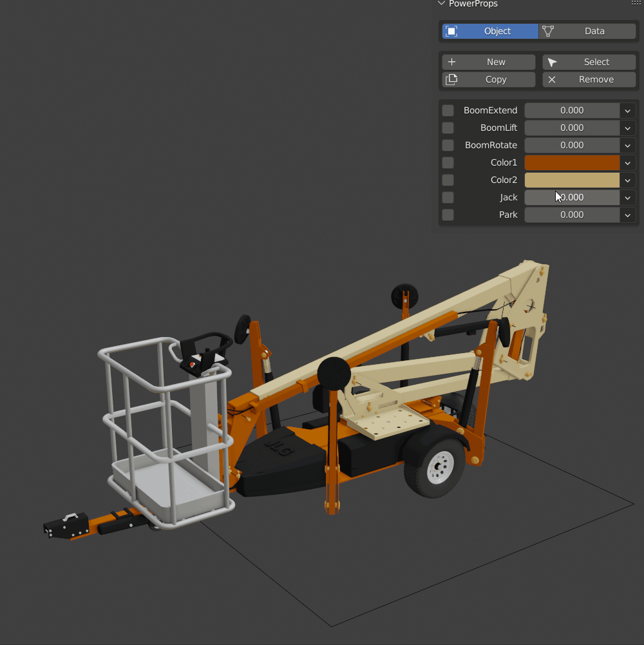Click the Park value field
Viewport: 644px width, 645px height.
point(572,215)
